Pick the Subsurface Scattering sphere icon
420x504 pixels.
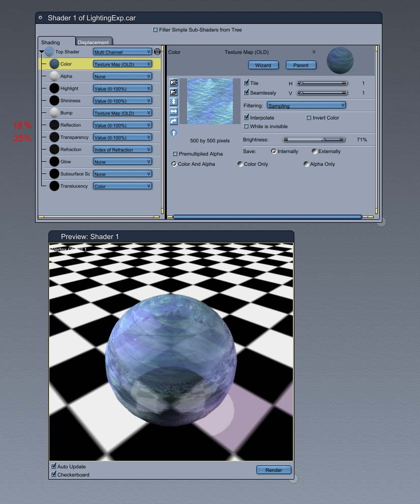[54, 173]
